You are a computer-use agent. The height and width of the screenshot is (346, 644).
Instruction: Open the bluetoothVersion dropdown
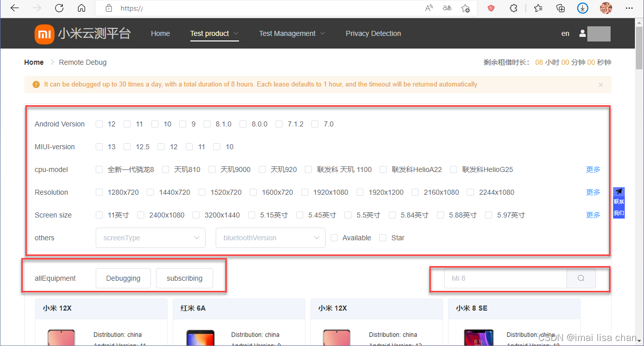point(270,238)
